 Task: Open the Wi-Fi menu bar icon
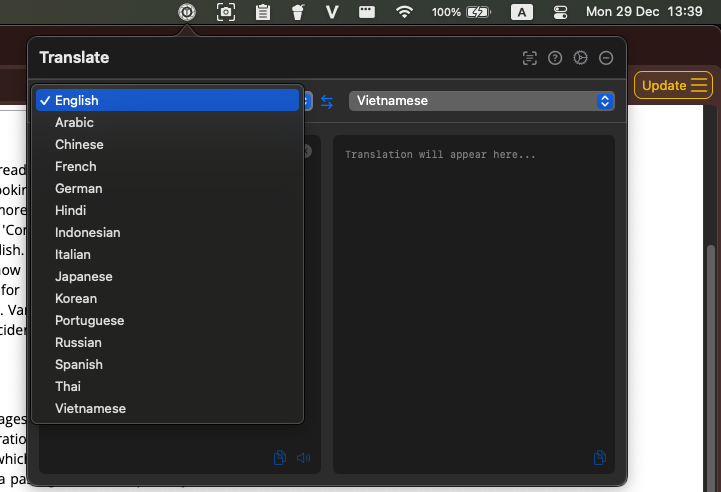tap(404, 12)
